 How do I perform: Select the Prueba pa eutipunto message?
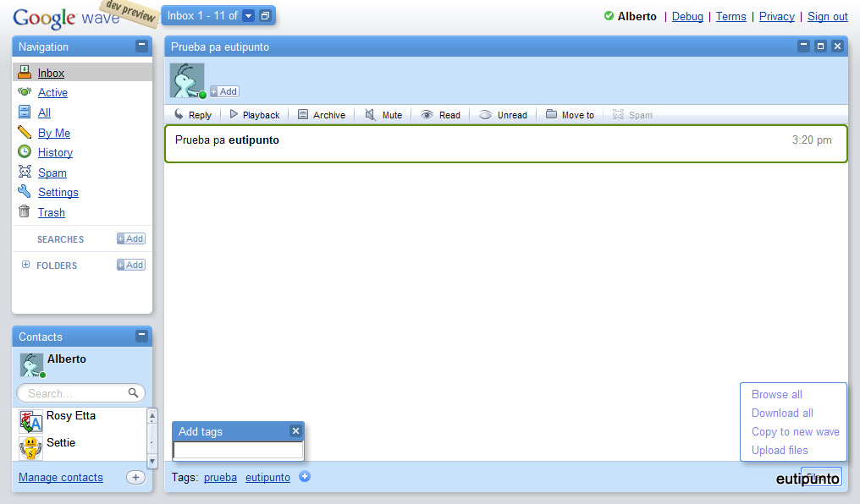[505, 144]
